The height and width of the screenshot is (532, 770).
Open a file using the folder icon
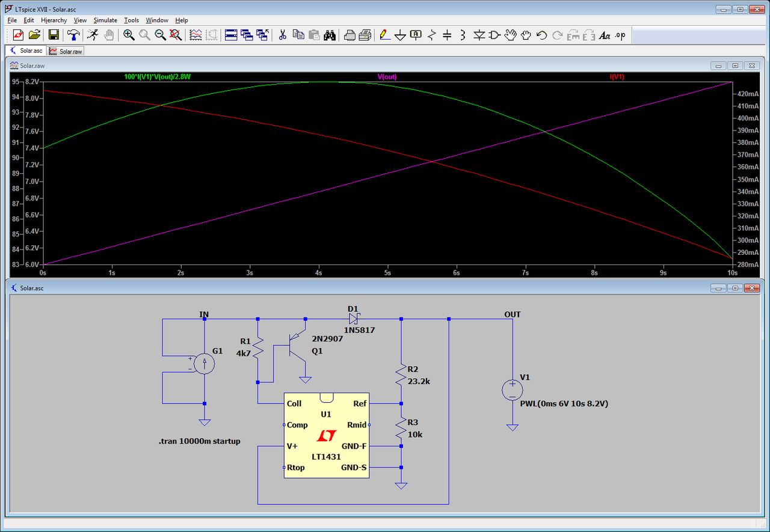(34, 35)
